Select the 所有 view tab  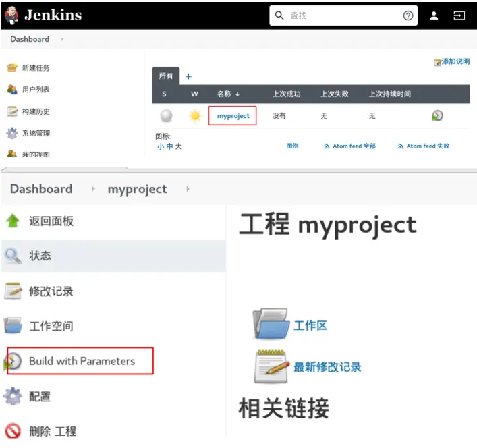tap(165, 76)
